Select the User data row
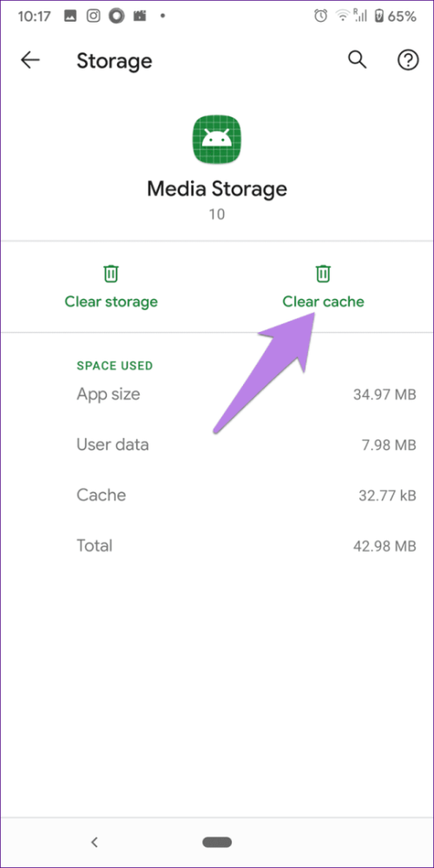The width and height of the screenshot is (434, 868). point(246,445)
